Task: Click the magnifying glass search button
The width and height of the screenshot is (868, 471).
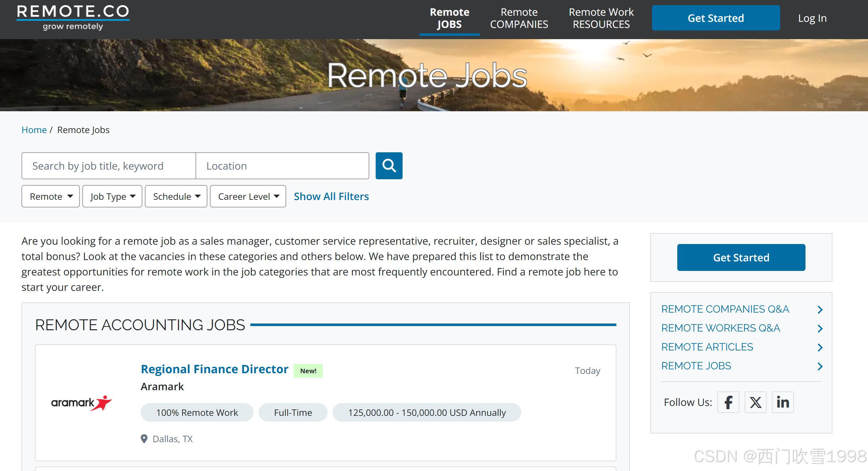Action: click(x=389, y=165)
